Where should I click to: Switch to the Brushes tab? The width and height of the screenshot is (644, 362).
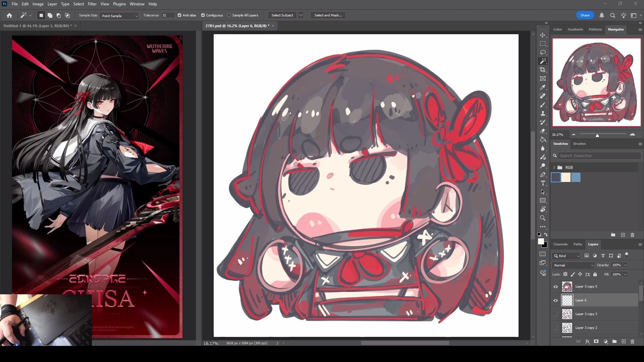click(579, 144)
